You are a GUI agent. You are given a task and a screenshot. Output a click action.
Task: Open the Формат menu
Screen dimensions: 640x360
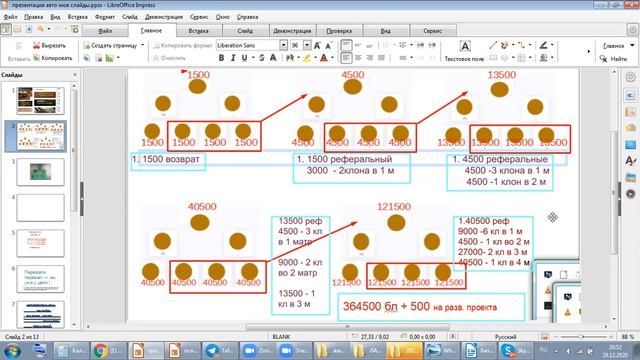[104, 17]
